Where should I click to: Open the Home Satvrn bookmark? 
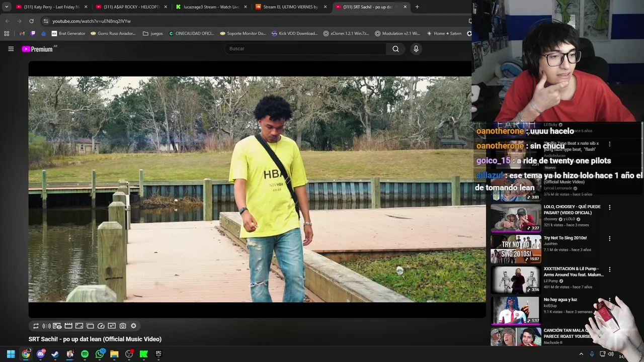[x=444, y=34]
